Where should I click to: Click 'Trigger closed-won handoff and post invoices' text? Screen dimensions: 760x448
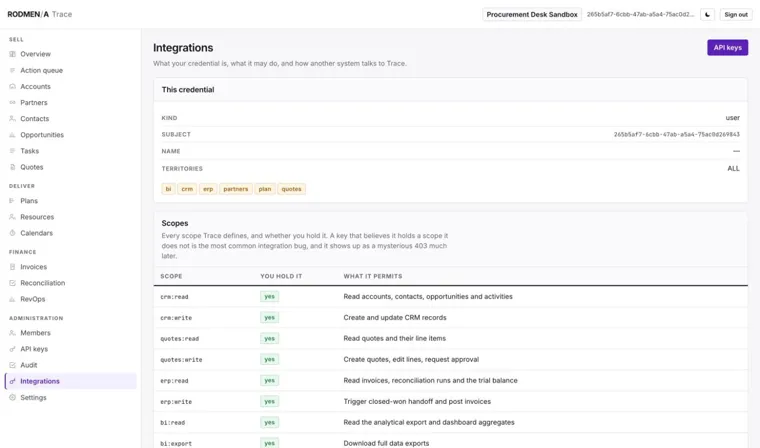(x=417, y=401)
